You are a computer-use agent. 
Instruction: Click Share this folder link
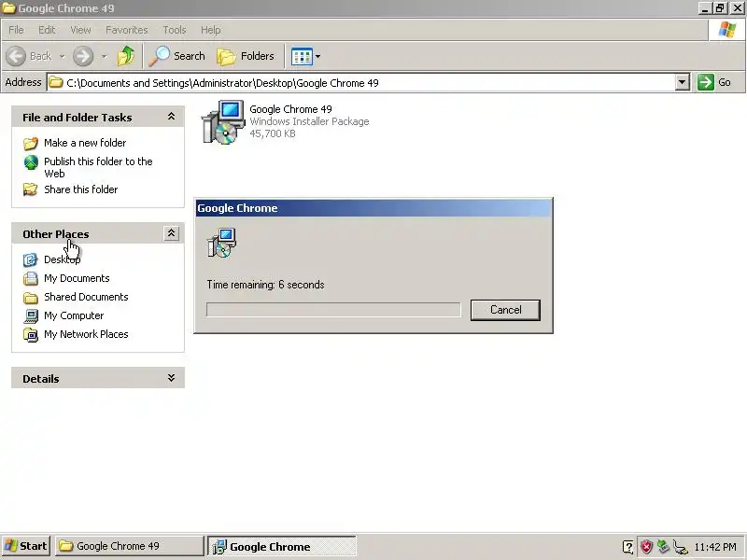coord(81,189)
